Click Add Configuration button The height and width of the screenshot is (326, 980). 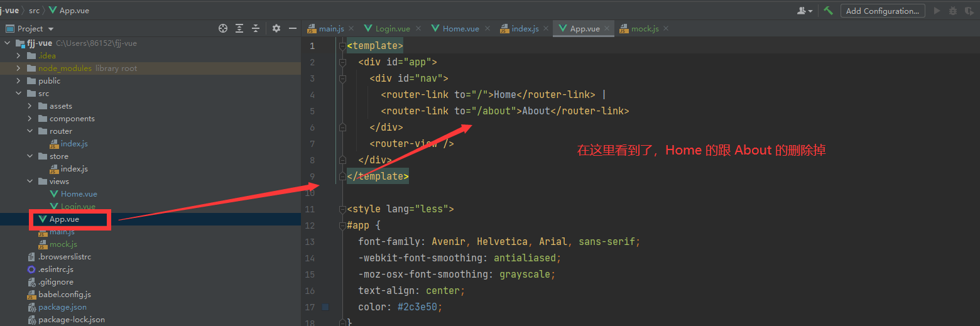pos(883,11)
